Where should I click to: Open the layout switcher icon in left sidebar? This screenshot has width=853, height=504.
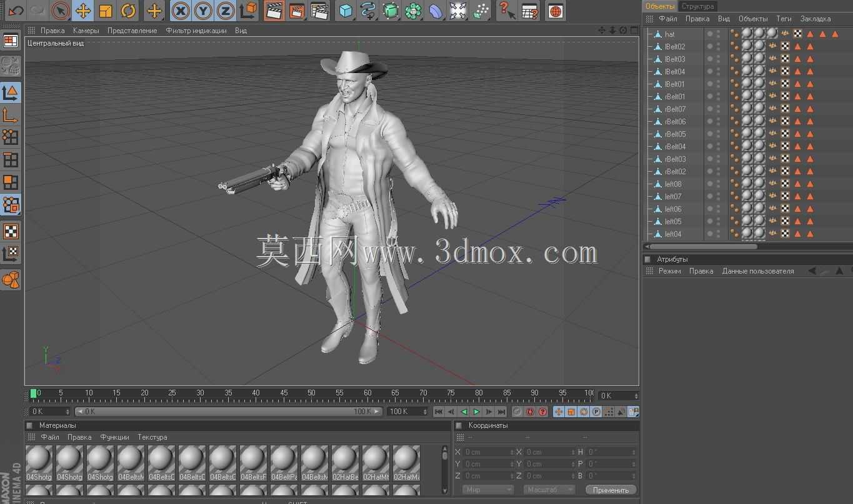click(11, 41)
